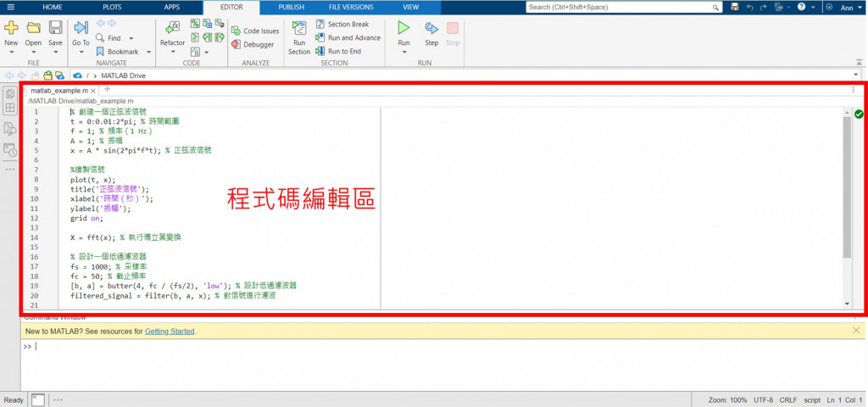Click the Code Issues icon
Image resolution: width=868 pixels, height=407 pixels.
[x=236, y=31]
